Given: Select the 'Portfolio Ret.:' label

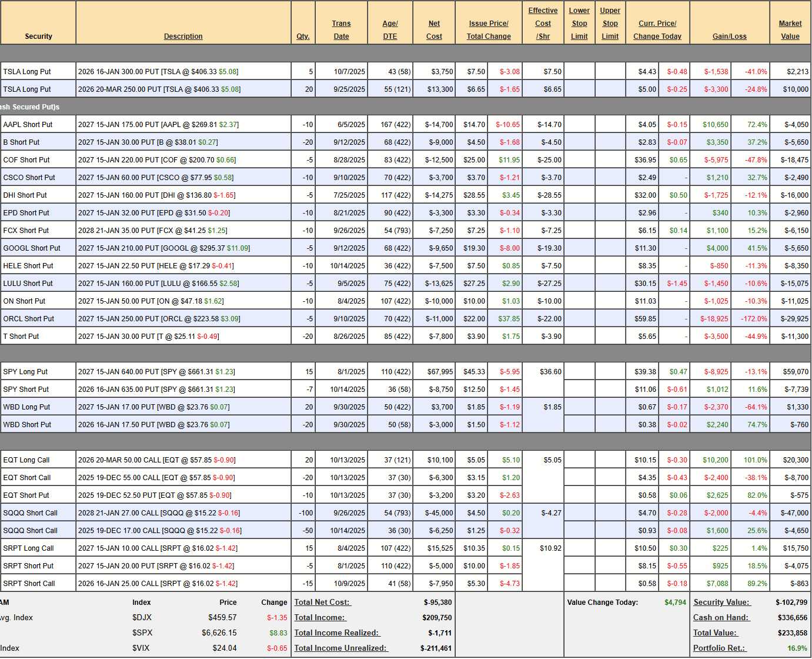Looking at the screenshot, I should coord(720,648).
